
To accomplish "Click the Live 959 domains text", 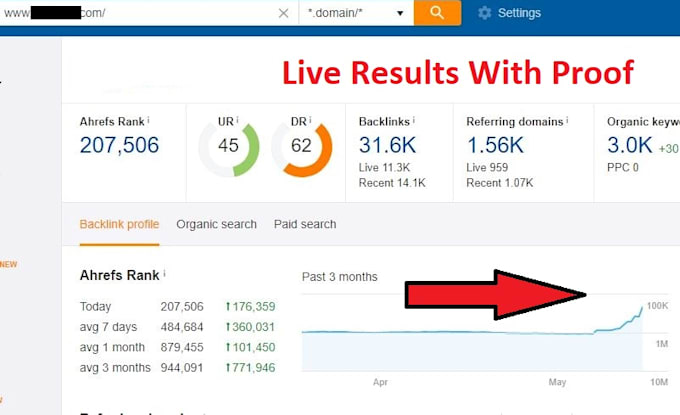I will coord(487,167).
